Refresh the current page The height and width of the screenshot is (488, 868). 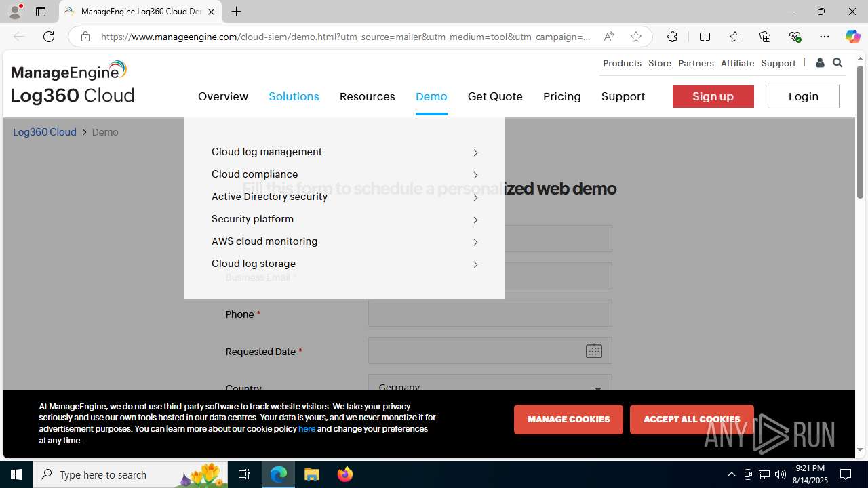tap(49, 37)
